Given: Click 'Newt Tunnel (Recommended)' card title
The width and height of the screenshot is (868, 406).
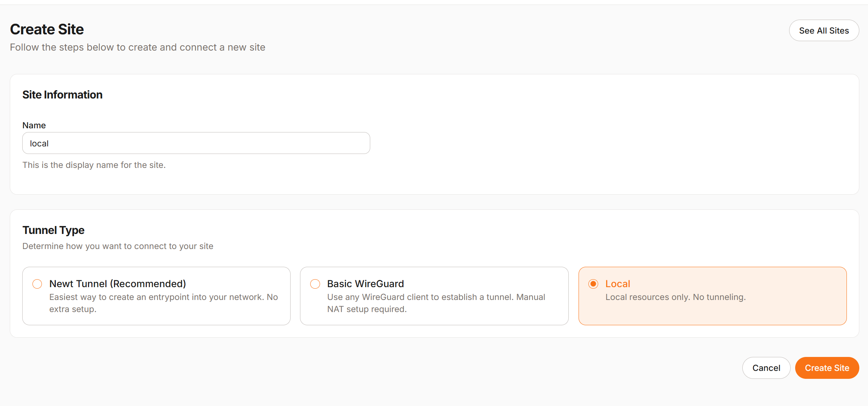Looking at the screenshot, I should [x=118, y=284].
